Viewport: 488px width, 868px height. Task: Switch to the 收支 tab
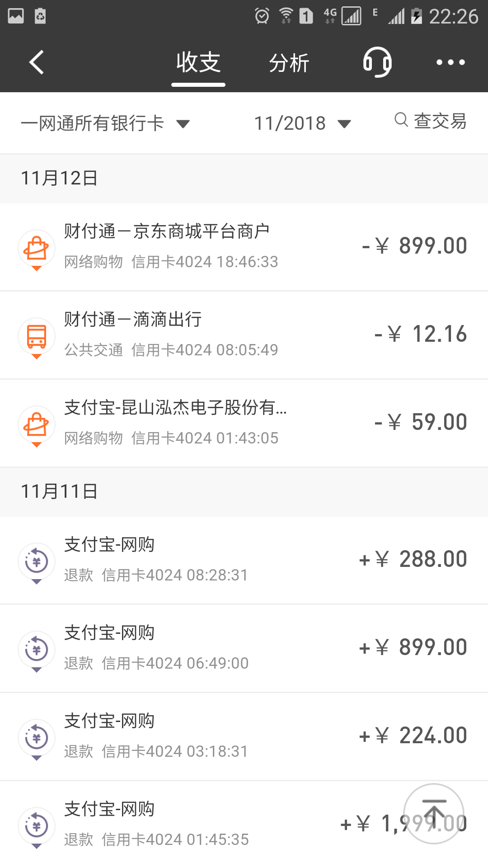point(198,62)
